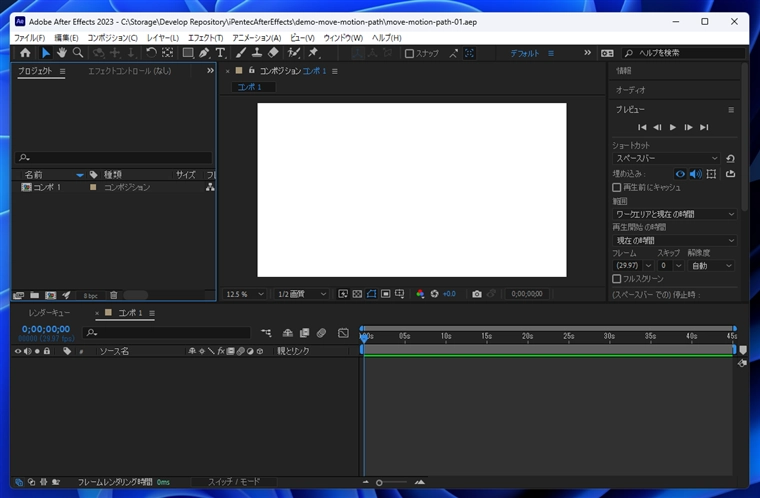Go to first frame in Preview panel
760x498 pixels.
(x=642, y=127)
